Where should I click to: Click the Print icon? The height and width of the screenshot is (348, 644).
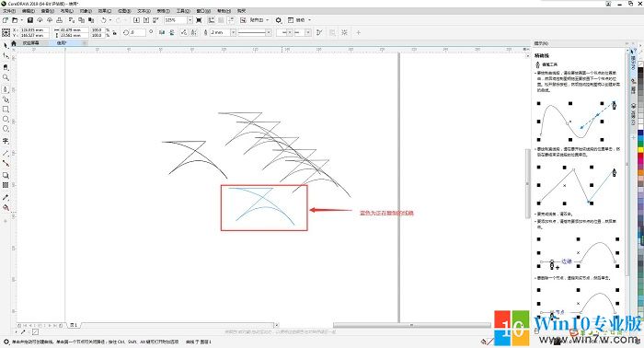pyautogui.click(x=60, y=19)
